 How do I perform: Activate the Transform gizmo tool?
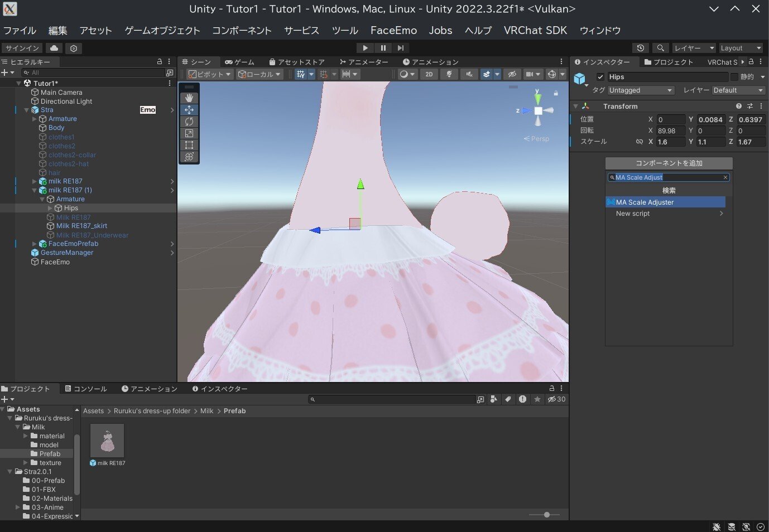click(x=189, y=157)
